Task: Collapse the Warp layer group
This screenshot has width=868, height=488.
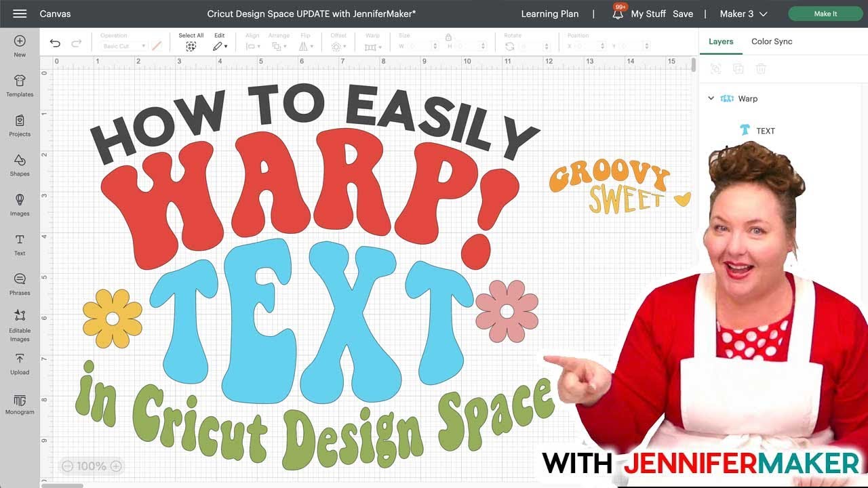Action: (x=711, y=98)
